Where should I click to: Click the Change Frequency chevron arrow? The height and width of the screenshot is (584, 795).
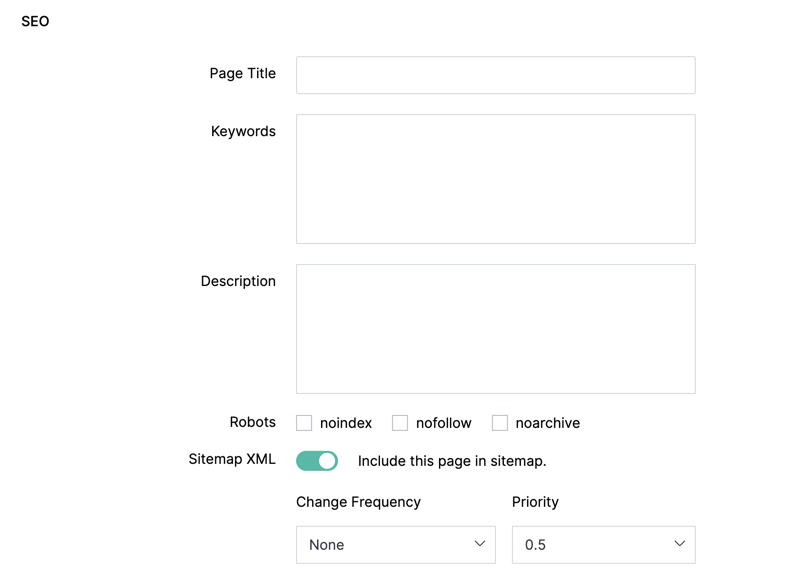click(x=479, y=544)
